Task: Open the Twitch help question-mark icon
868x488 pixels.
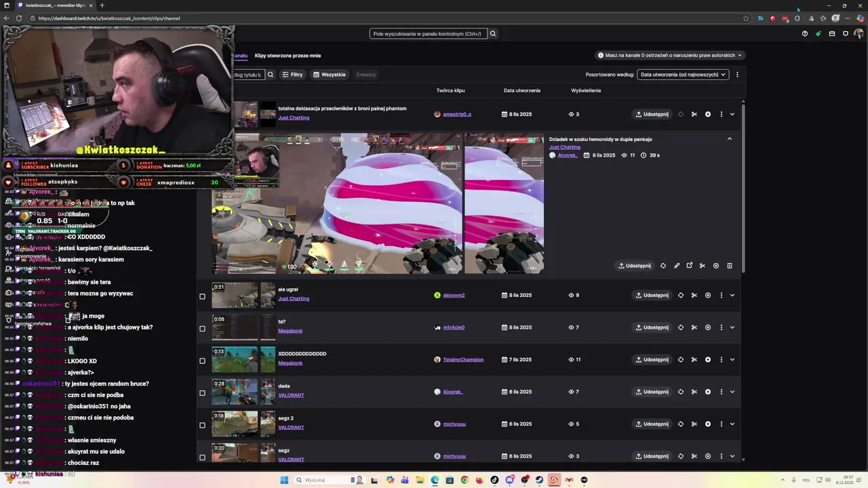Action: (x=805, y=34)
